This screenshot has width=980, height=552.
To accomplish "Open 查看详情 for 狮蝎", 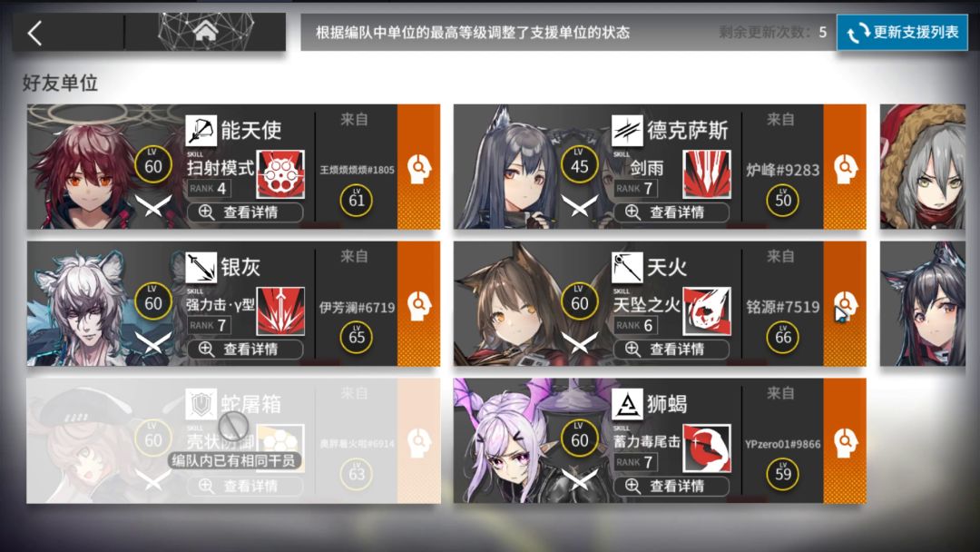I will 671,486.
